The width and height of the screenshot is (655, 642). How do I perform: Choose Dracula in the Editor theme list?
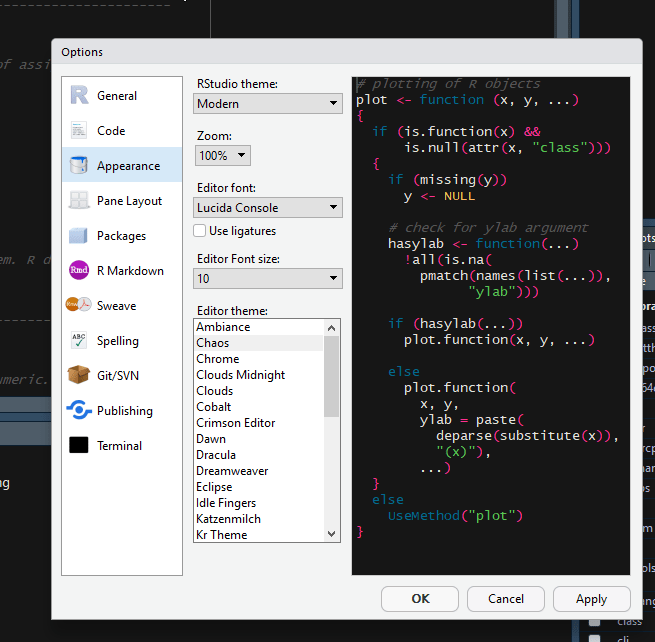coord(218,455)
